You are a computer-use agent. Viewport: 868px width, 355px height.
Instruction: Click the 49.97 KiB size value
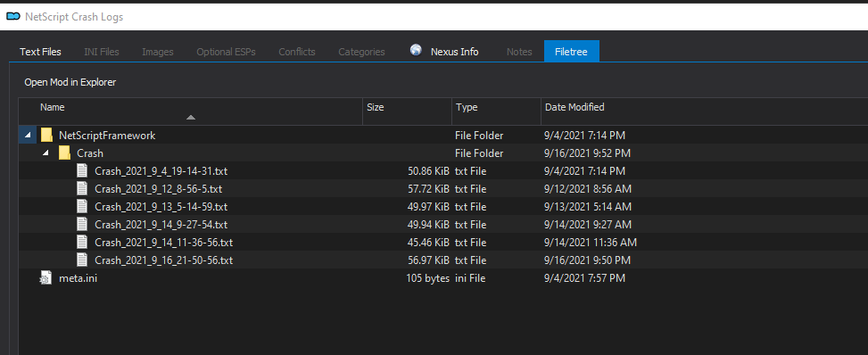tap(428, 207)
